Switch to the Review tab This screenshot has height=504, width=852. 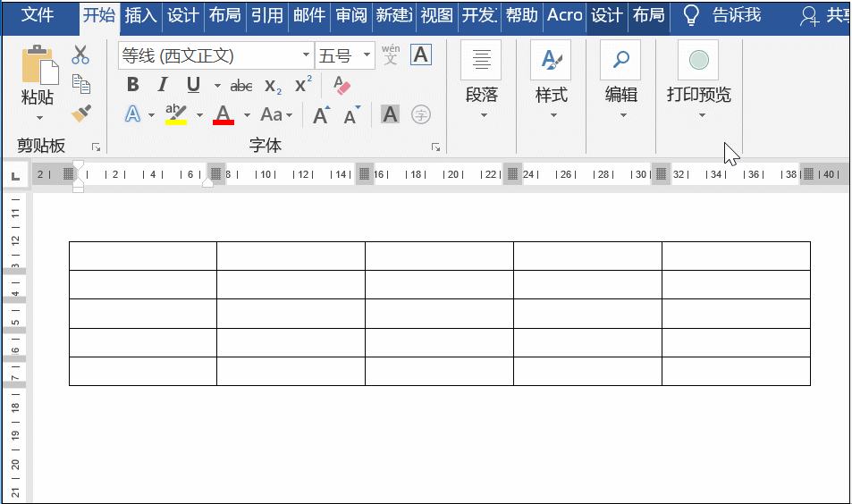pyautogui.click(x=351, y=15)
